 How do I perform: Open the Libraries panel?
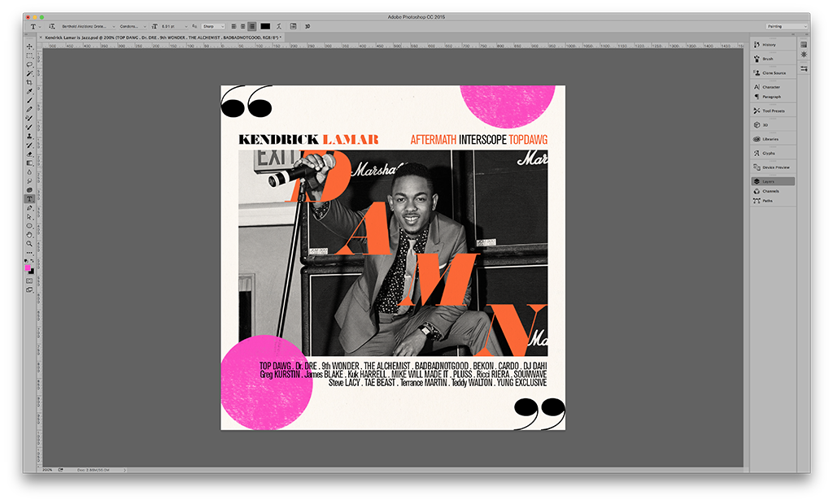(773, 139)
